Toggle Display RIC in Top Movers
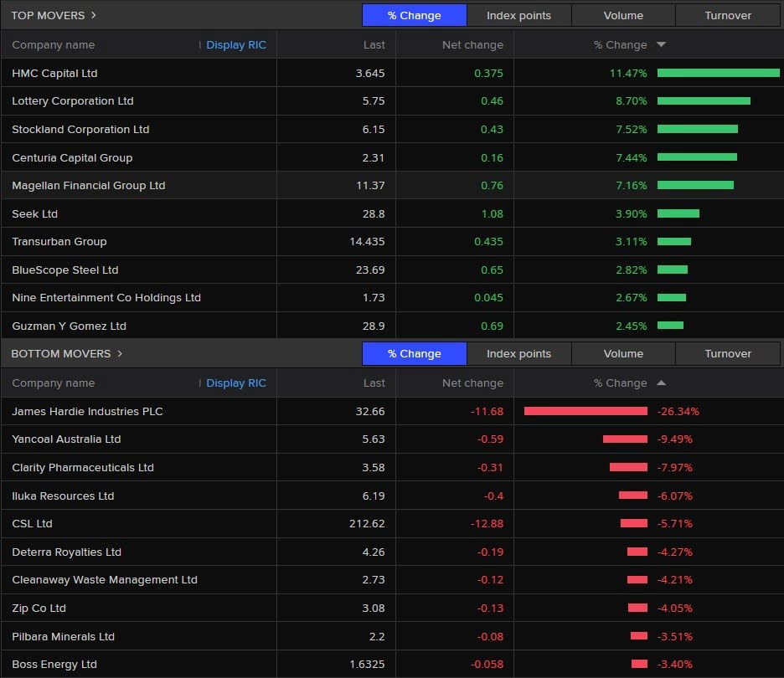784x678 pixels. (235, 45)
